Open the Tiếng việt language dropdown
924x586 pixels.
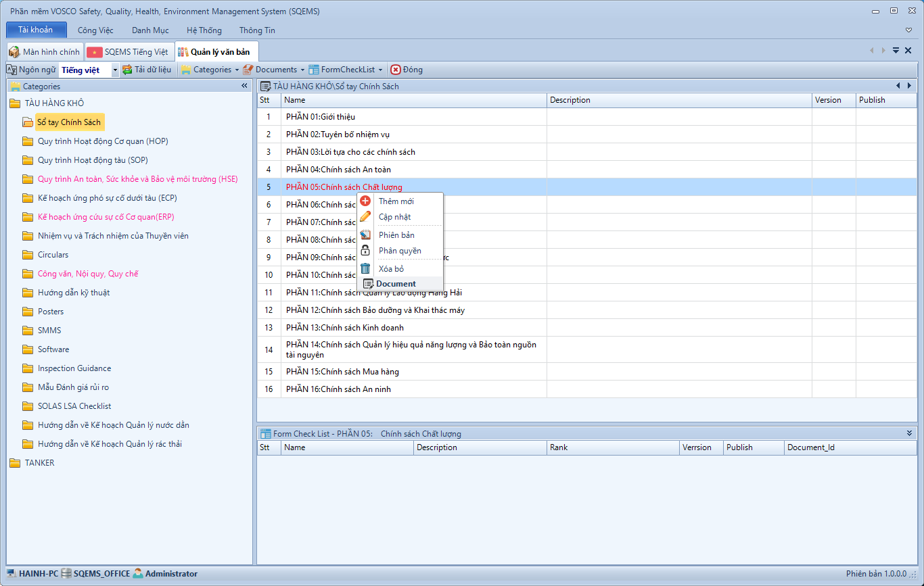[115, 70]
